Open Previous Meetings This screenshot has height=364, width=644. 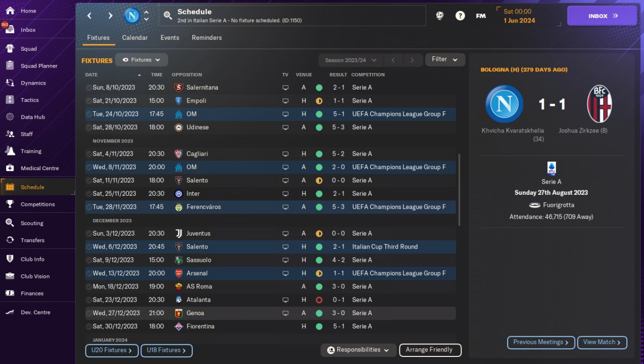541,342
